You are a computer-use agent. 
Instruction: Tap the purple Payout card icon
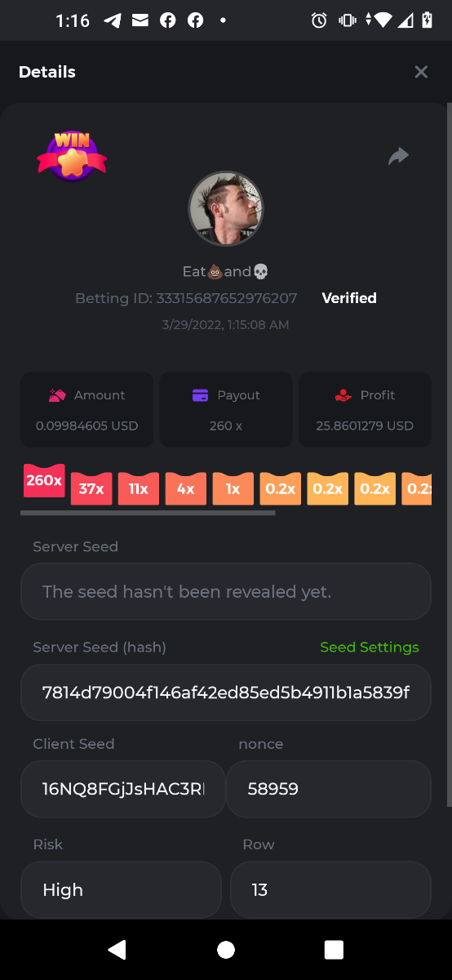coord(200,395)
